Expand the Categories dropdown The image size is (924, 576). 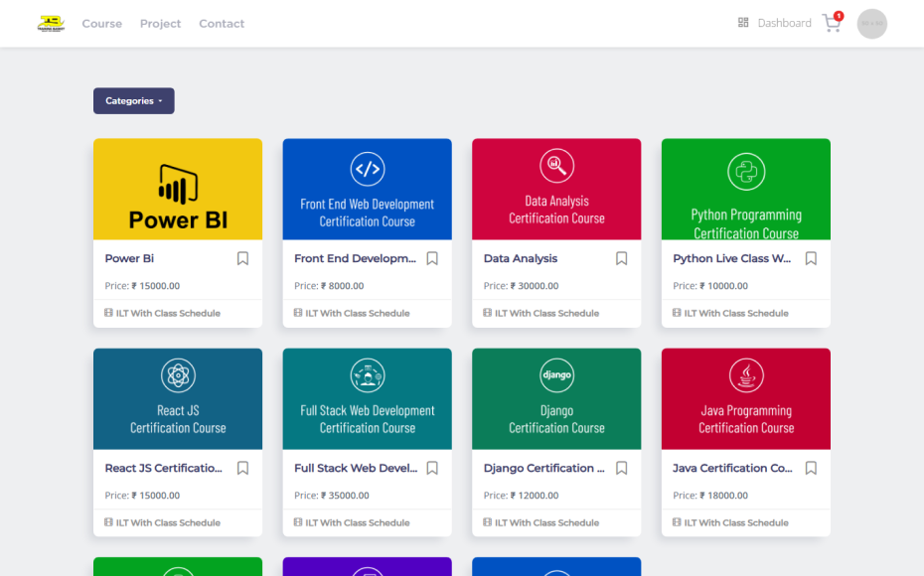(x=134, y=100)
